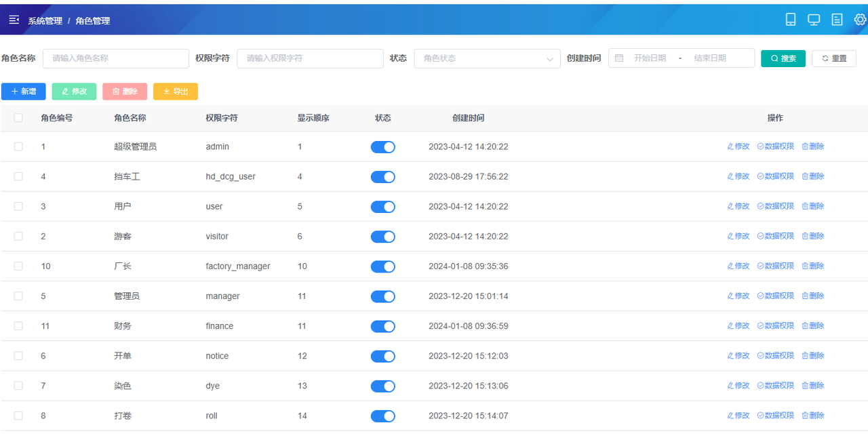Open 数据权限 for the 财务 role

click(x=776, y=325)
